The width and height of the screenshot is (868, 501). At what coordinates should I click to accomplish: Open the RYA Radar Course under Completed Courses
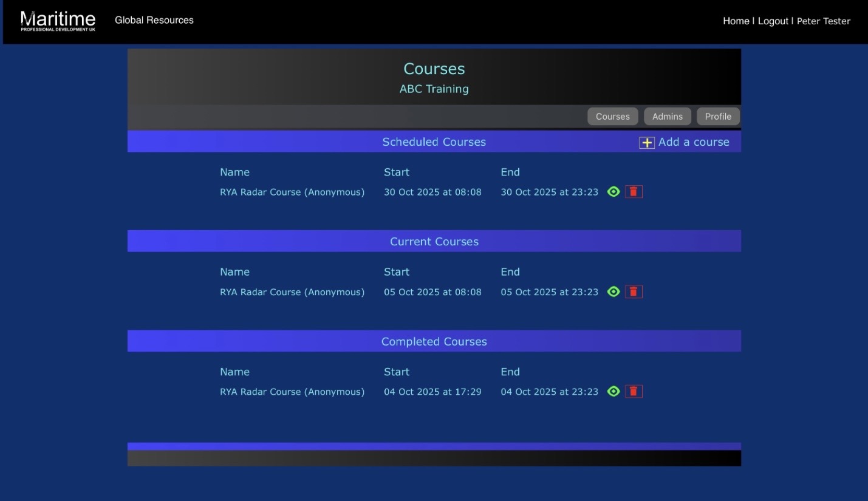pyautogui.click(x=292, y=391)
